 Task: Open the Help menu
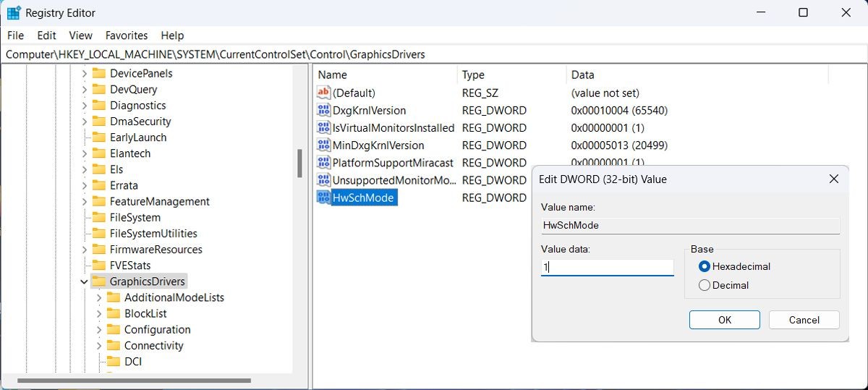pyautogui.click(x=172, y=35)
